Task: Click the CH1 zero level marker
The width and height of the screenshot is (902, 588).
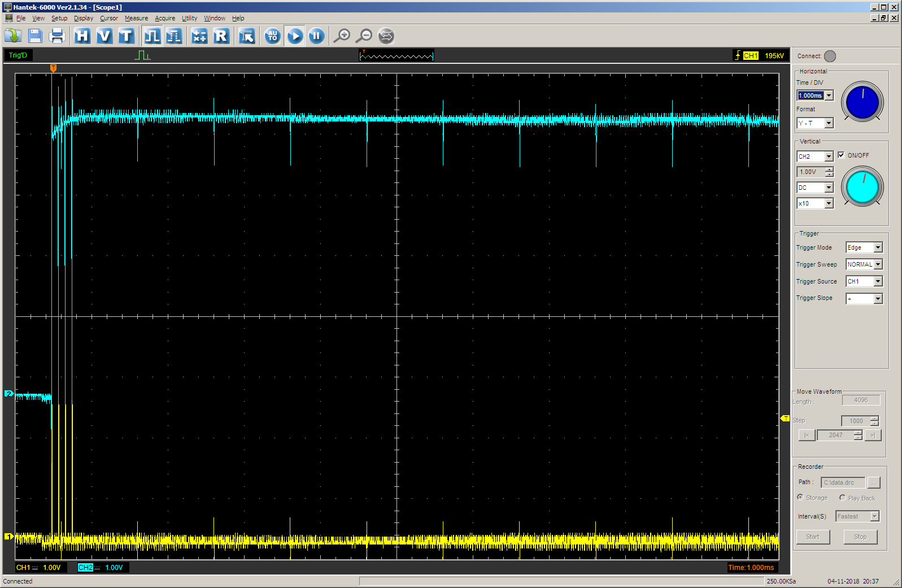Action: coord(8,537)
